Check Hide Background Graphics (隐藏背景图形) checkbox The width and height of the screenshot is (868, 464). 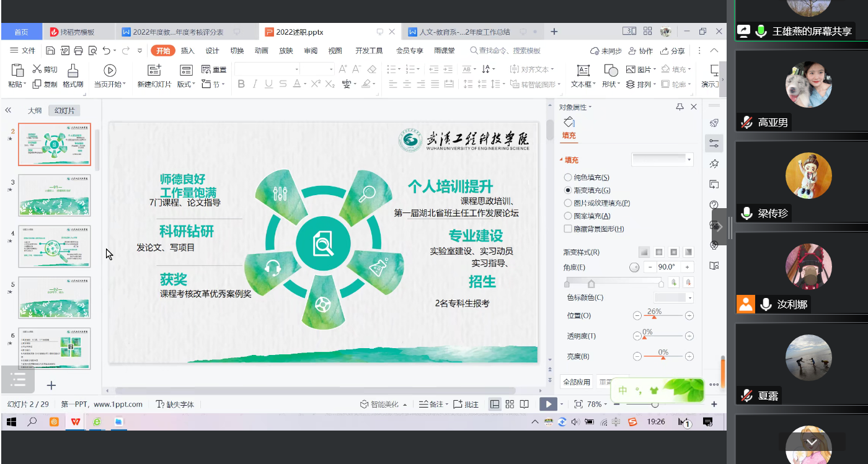568,229
